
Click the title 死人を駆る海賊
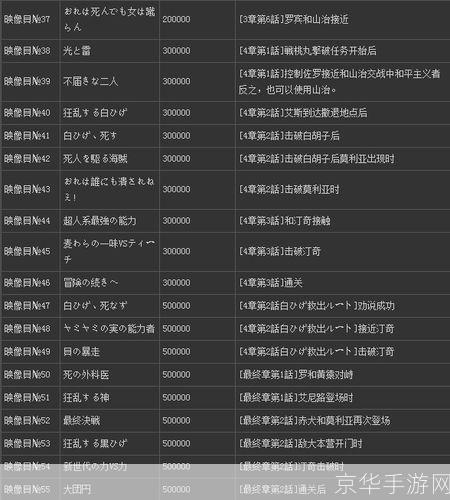click(95, 159)
